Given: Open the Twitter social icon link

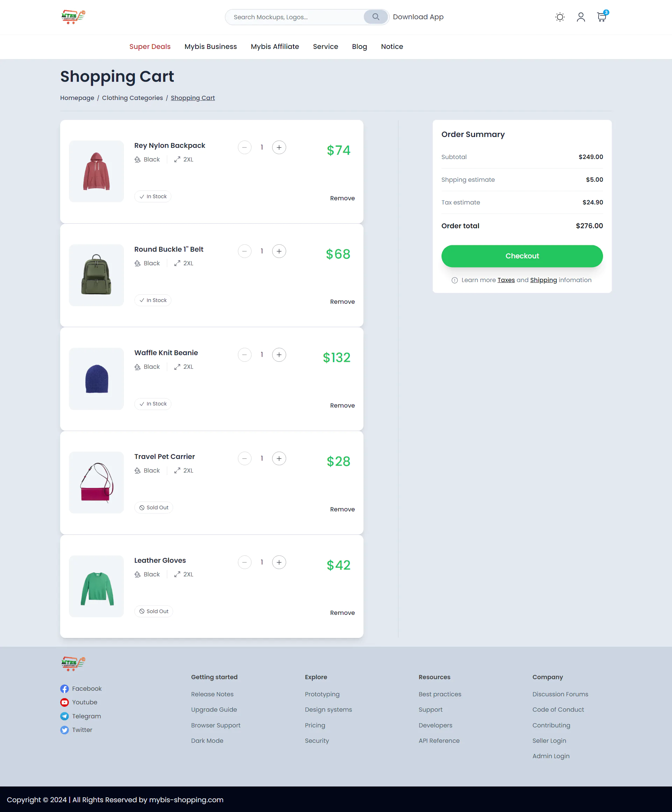Looking at the screenshot, I should tap(65, 730).
